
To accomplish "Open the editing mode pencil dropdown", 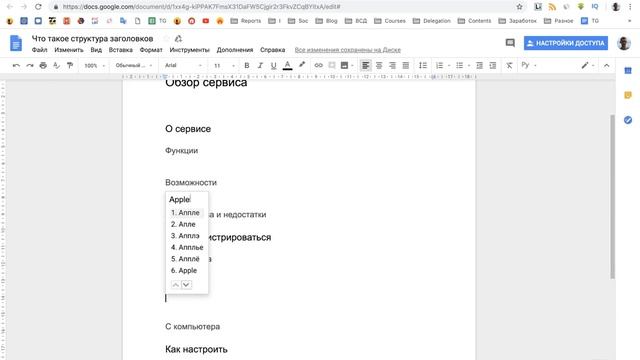I will click(x=588, y=65).
